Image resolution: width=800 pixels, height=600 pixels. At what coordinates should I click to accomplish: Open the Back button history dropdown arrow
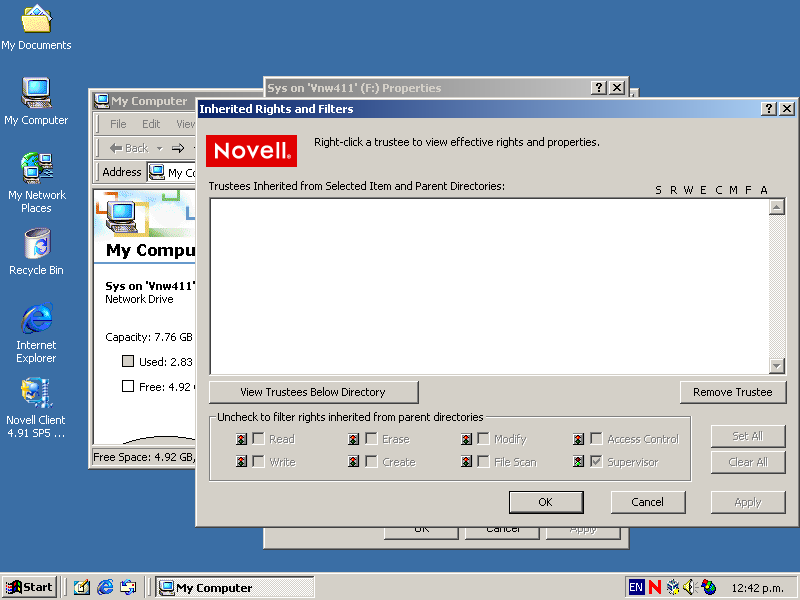159,148
